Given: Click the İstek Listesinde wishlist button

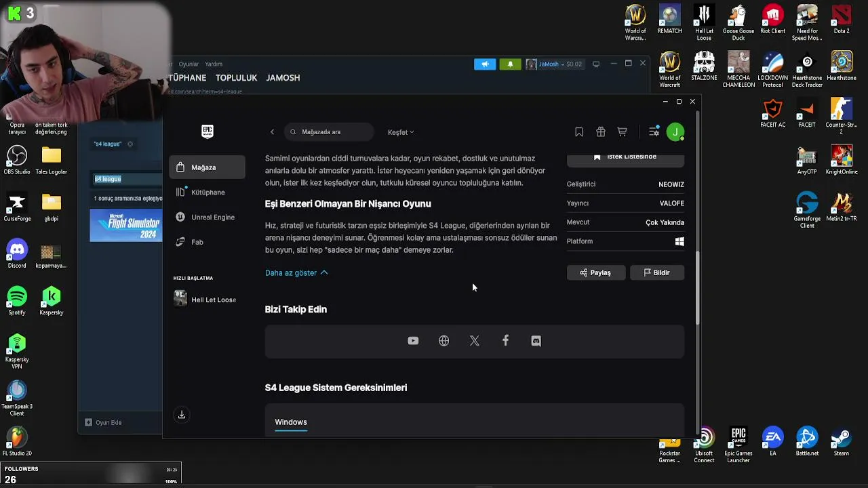Looking at the screenshot, I should [625, 159].
